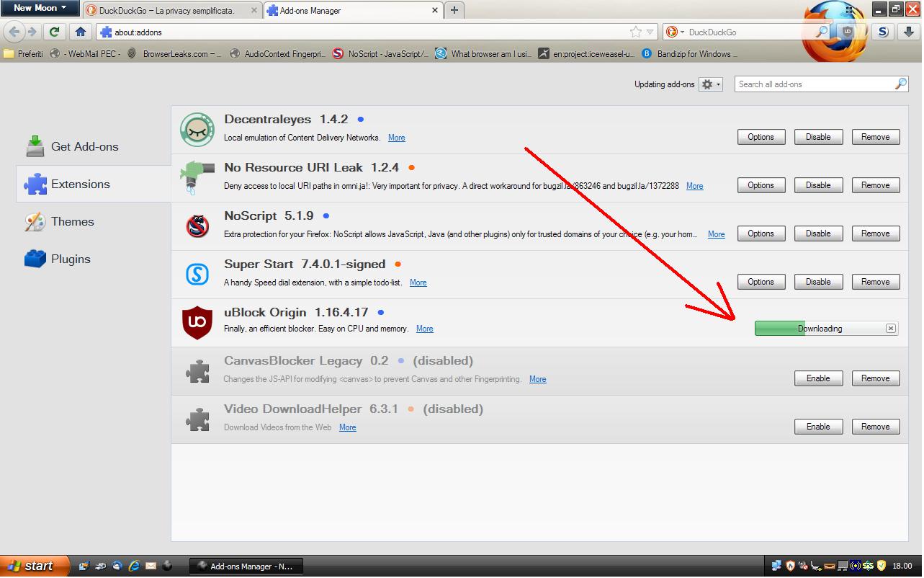
Task: Open the NoScript - JavaScript bookmark
Action: (381, 54)
